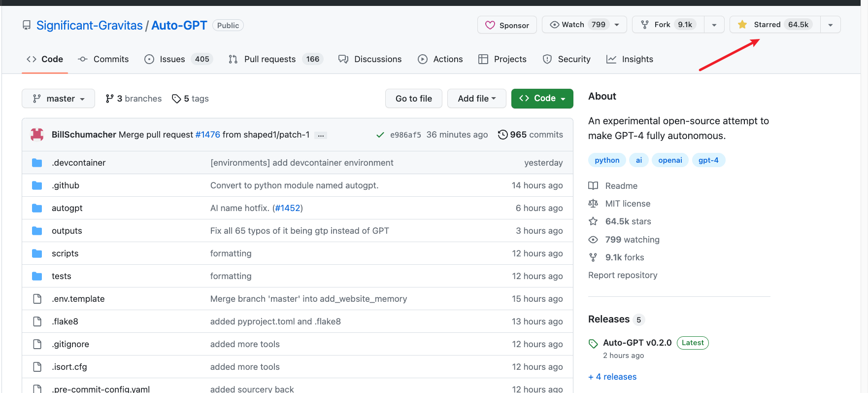Click the .flake8 file icon

pyautogui.click(x=37, y=322)
